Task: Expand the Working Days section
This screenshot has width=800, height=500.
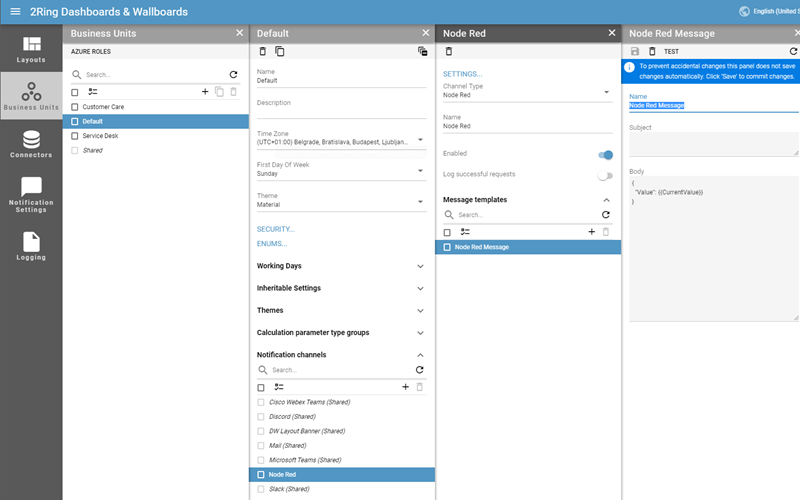Action: click(x=420, y=266)
